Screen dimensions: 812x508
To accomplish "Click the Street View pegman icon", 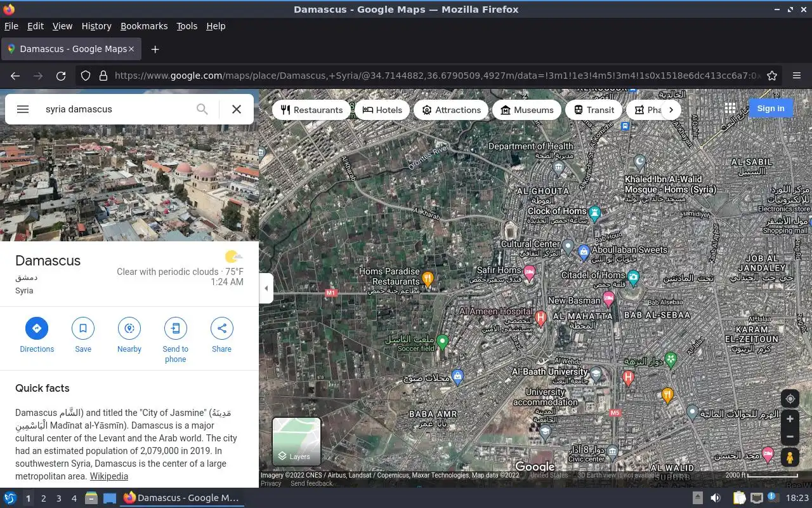I will pyautogui.click(x=790, y=457).
